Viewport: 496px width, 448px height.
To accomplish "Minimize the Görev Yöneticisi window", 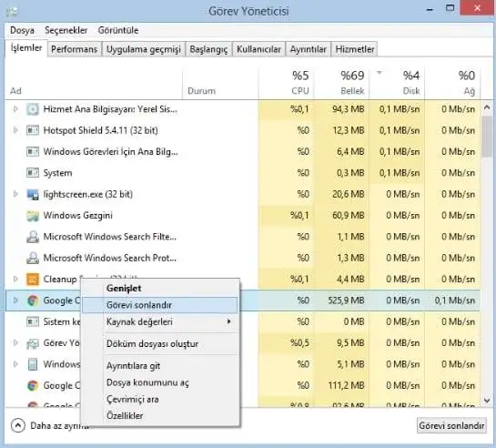I will click(430, 9).
